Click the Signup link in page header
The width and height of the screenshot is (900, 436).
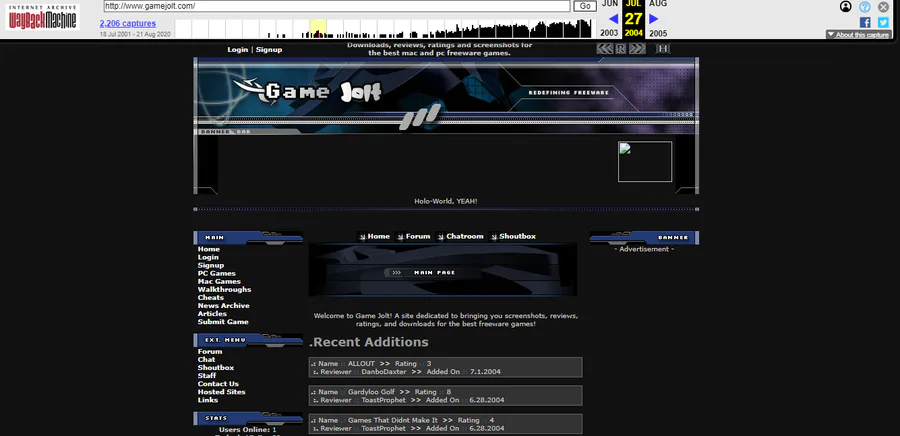[x=269, y=49]
